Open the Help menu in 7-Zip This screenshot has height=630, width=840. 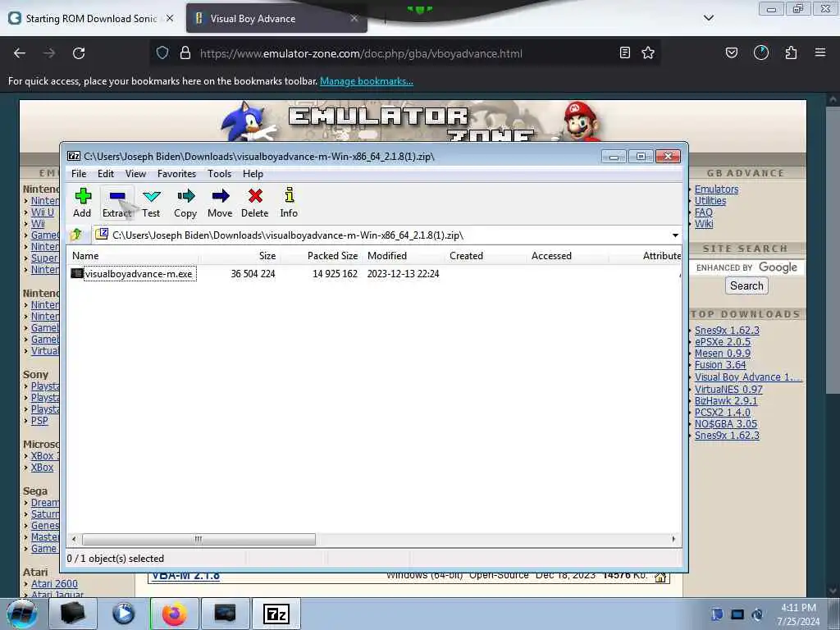(x=253, y=174)
